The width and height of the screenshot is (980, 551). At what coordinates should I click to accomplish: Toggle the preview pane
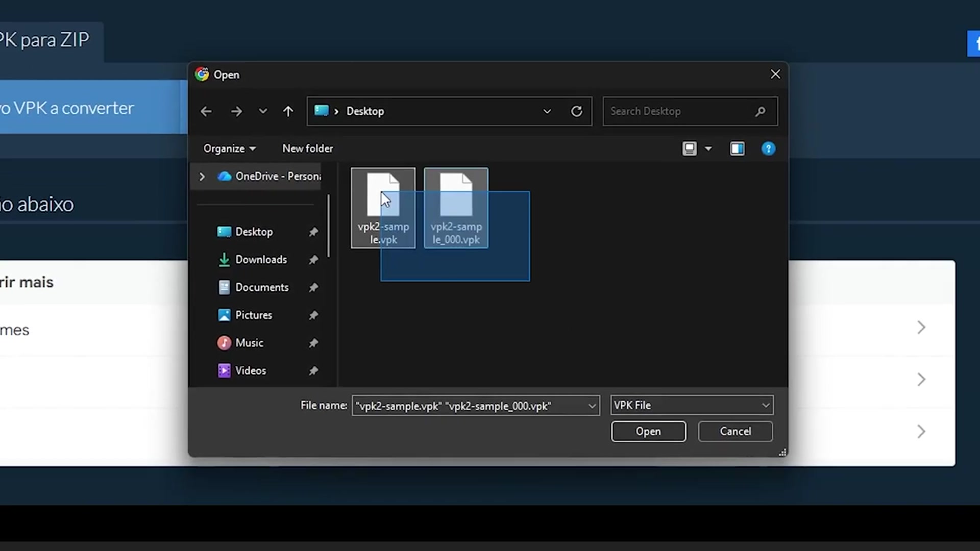coord(738,148)
